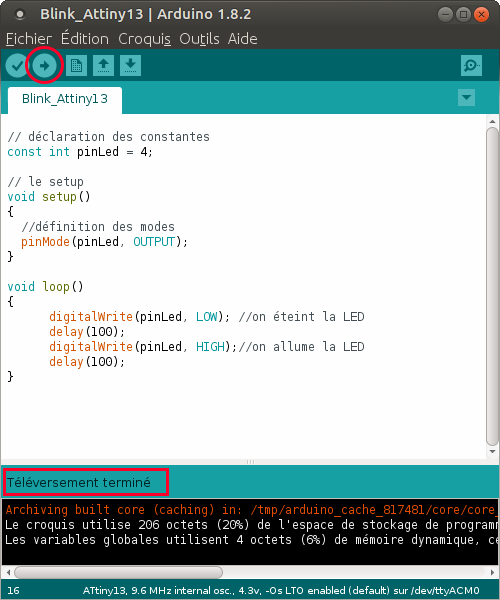Open the Édition menu
The image size is (500, 600).
pyautogui.click(x=85, y=39)
